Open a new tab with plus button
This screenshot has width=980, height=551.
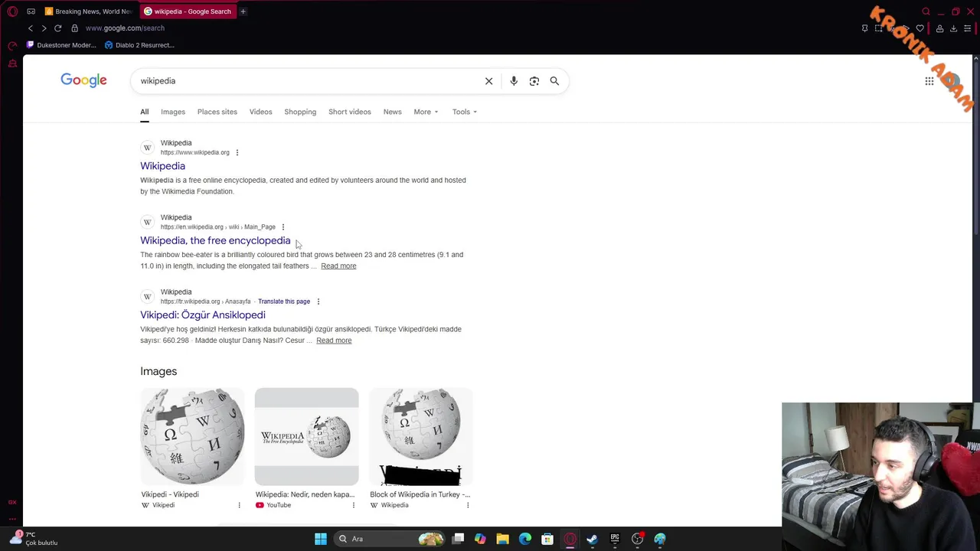click(x=243, y=11)
